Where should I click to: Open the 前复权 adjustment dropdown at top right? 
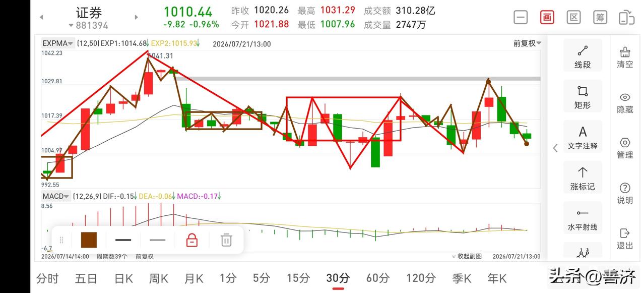527,43
